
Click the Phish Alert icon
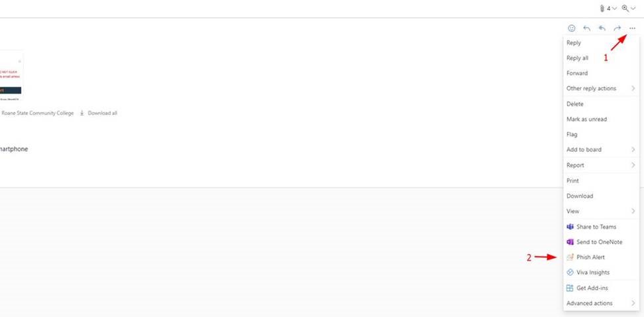pos(570,257)
